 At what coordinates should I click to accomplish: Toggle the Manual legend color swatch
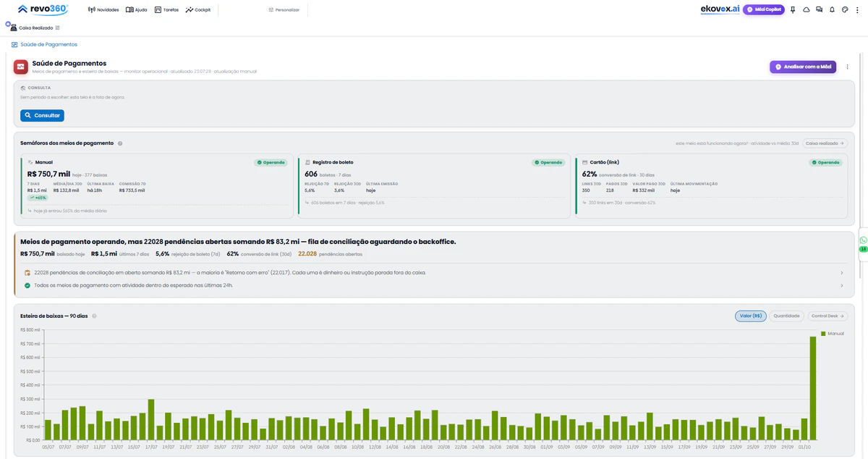pos(823,334)
